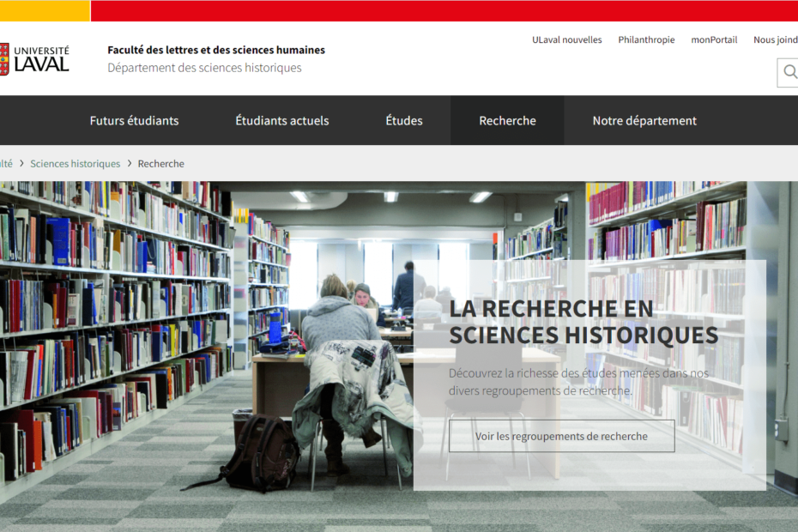798x532 pixels.
Task: Click Faculté des lettres et des sciences humaines
Action: point(215,50)
